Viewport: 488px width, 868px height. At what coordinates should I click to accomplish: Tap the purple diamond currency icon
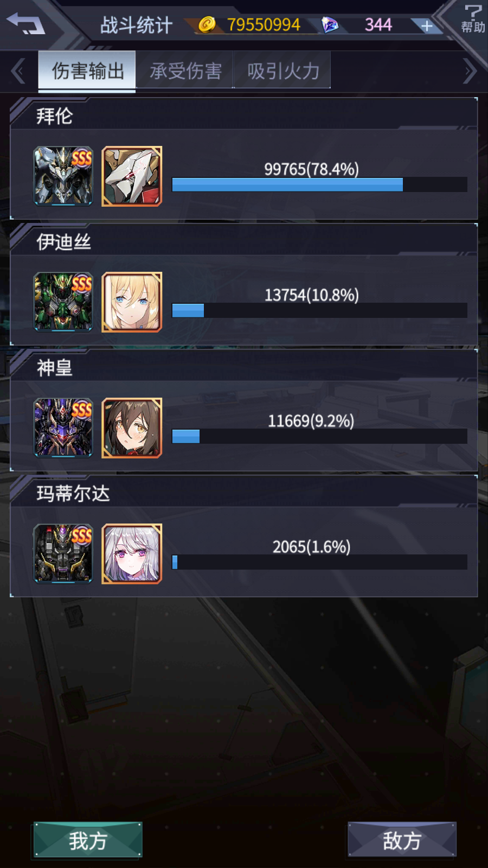pyautogui.click(x=330, y=24)
